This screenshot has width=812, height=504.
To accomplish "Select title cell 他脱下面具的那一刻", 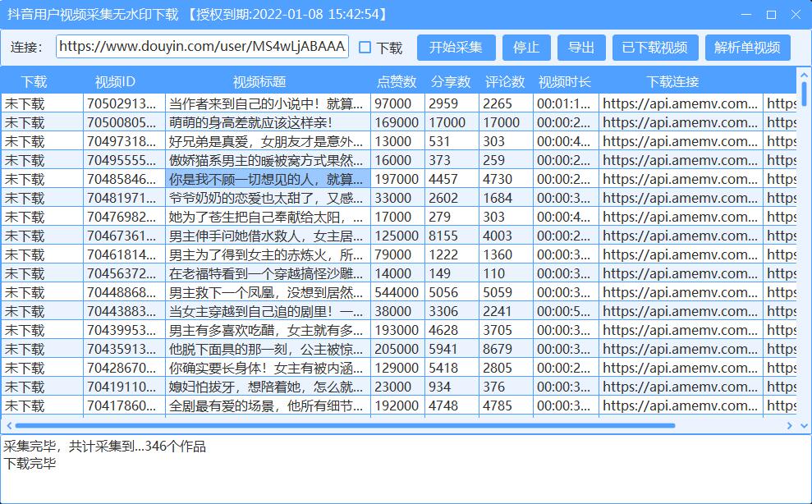I will pyautogui.click(x=268, y=349).
